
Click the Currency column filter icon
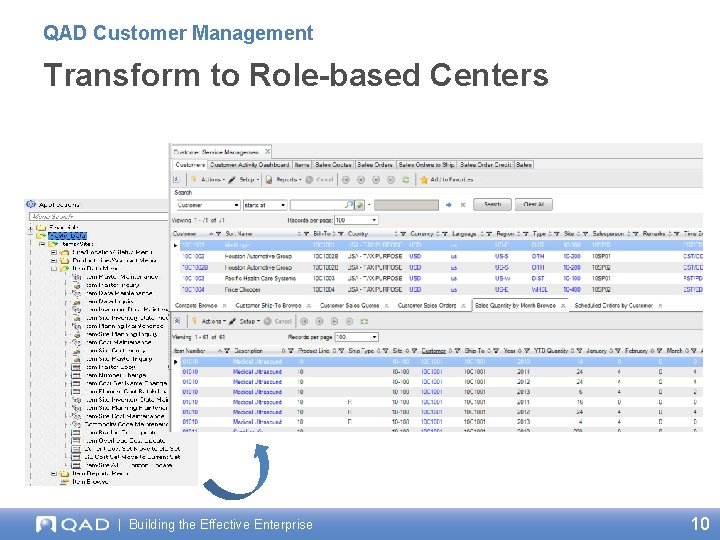[444, 234]
